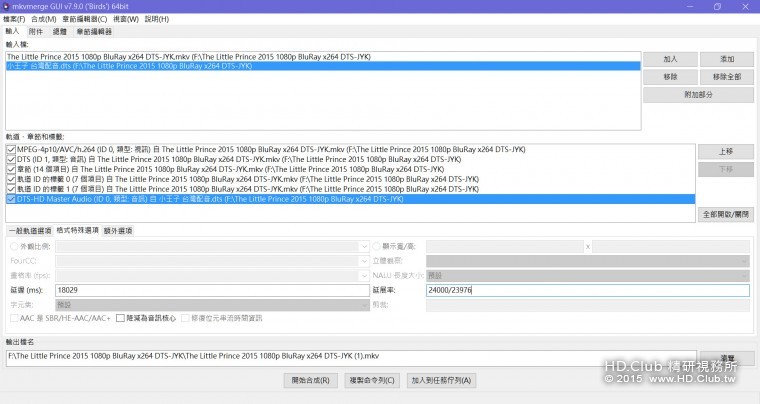The image size is (760, 404).
Task: Uncheck the 軌道 ID 的標籤 1 entry
Action: [x=12, y=189]
